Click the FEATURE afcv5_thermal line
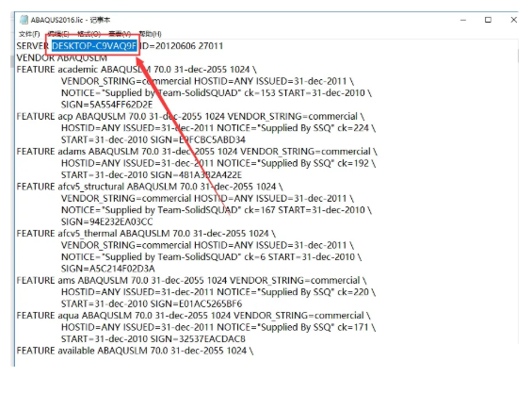This screenshot has height=393, width=532. coord(146,234)
